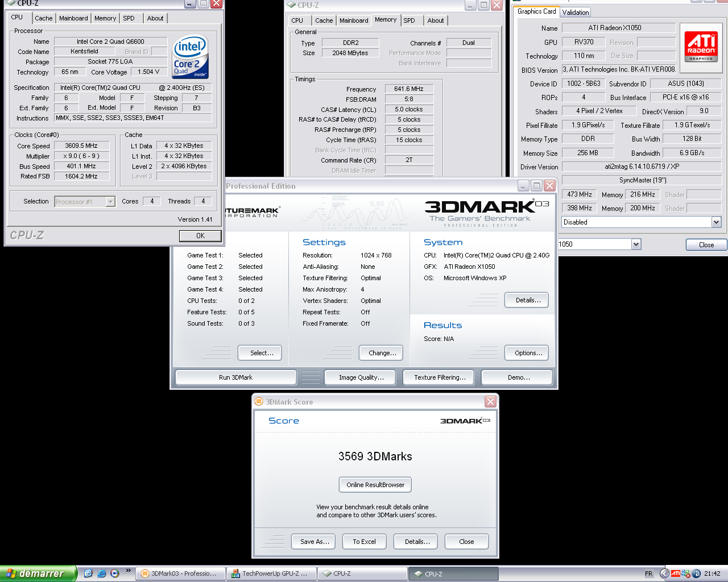Open Image Quality... in 3DMark03
The image size is (728, 582).
[x=361, y=377]
